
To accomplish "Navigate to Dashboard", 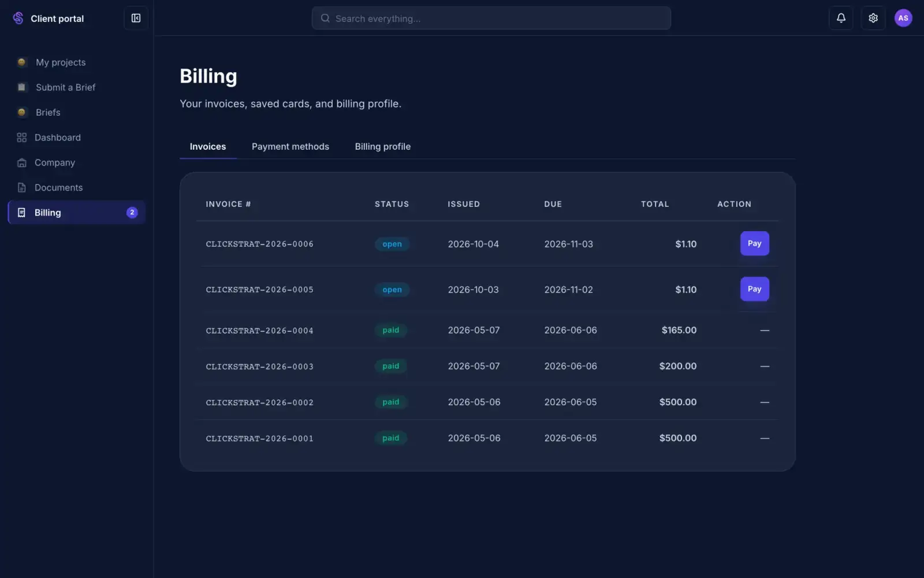I will (x=76, y=138).
